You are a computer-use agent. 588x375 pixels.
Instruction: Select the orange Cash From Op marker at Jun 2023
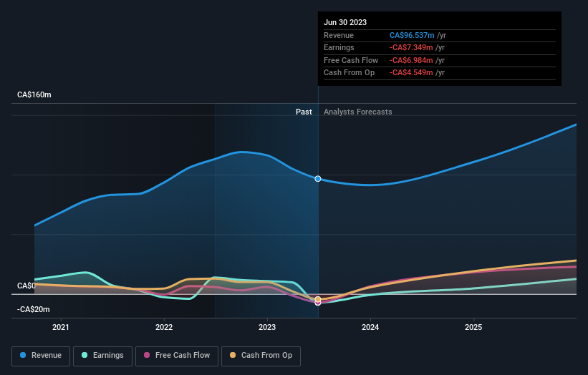coord(318,299)
